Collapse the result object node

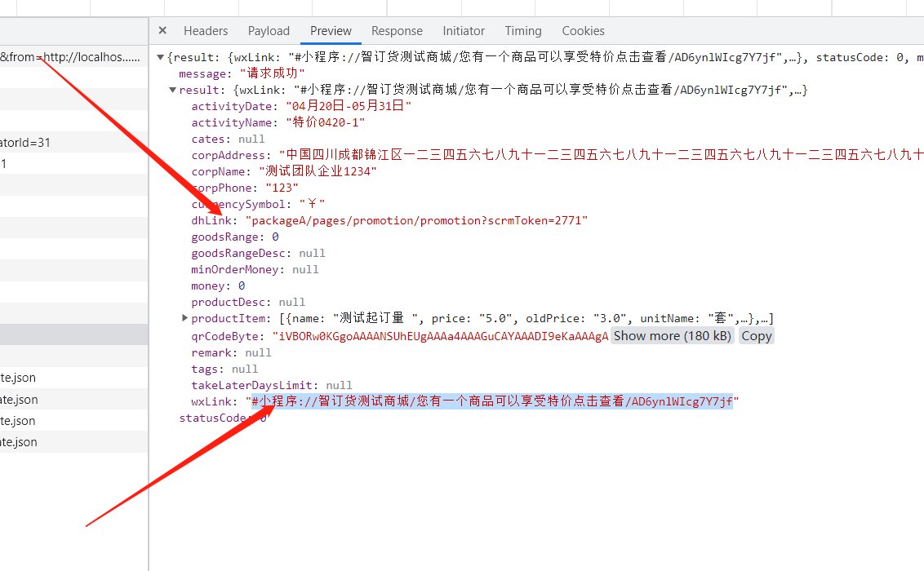(x=173, y=90)
